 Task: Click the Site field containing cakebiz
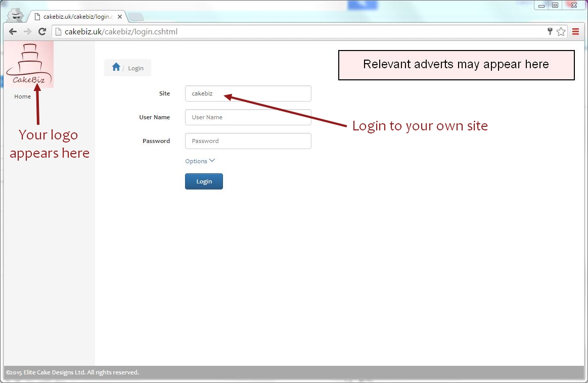(x=248, y=93)
